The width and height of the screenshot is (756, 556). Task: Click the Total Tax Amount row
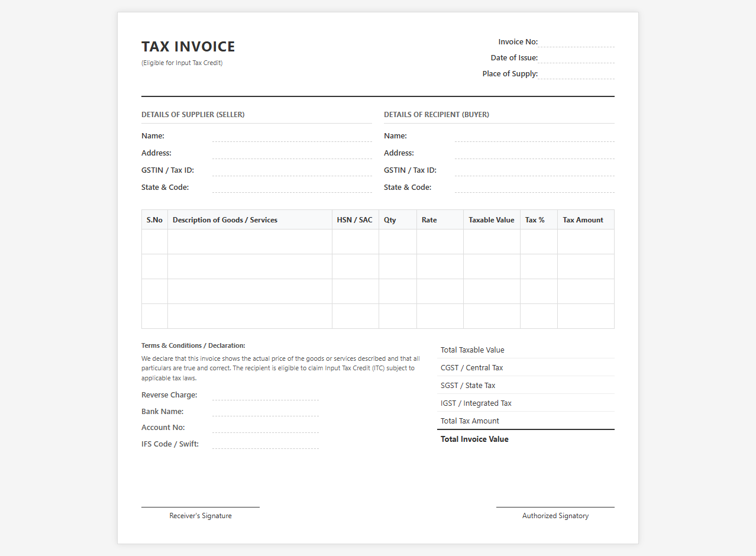(x=526, y=421)
